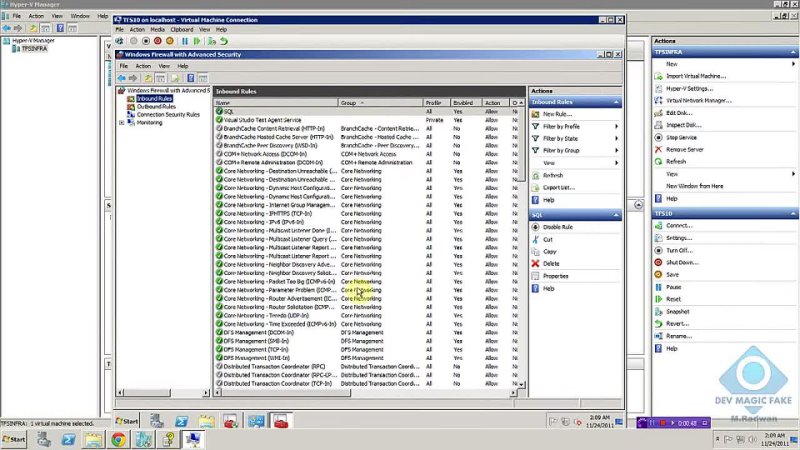Collapse the TFSINFRA section in Hyper-V Actions

pyautogui.click(x=793, y=52)
